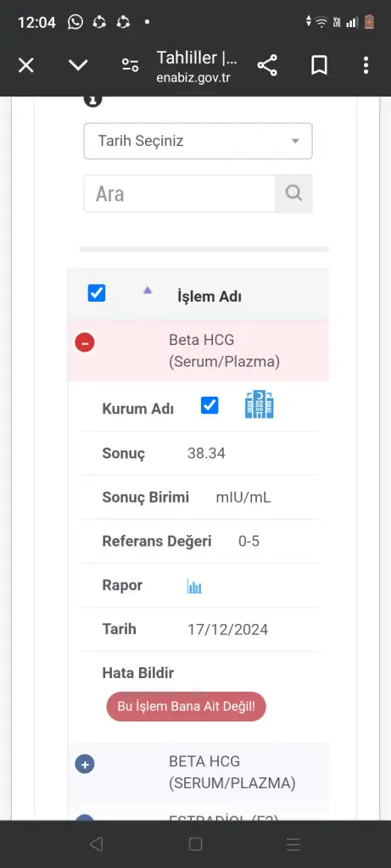Viewport: 391px width, 868px height.
Task: Tap the browser share icon
Action: (267, 65)
